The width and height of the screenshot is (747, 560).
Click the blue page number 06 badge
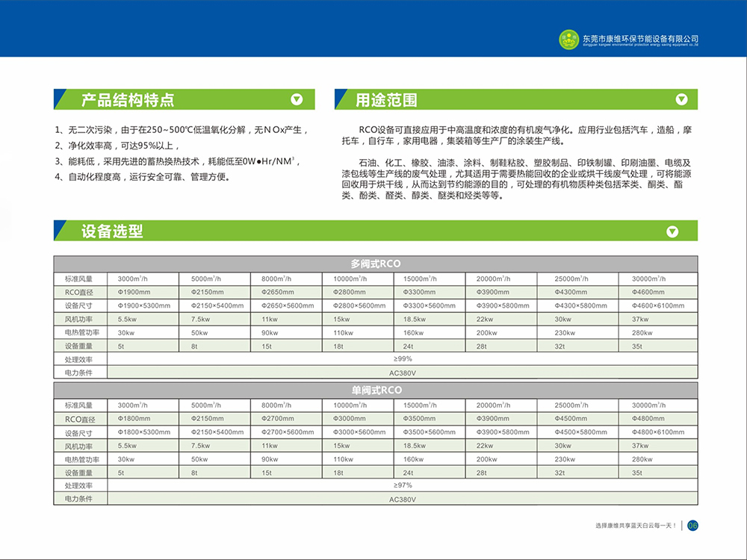point(692,525)
